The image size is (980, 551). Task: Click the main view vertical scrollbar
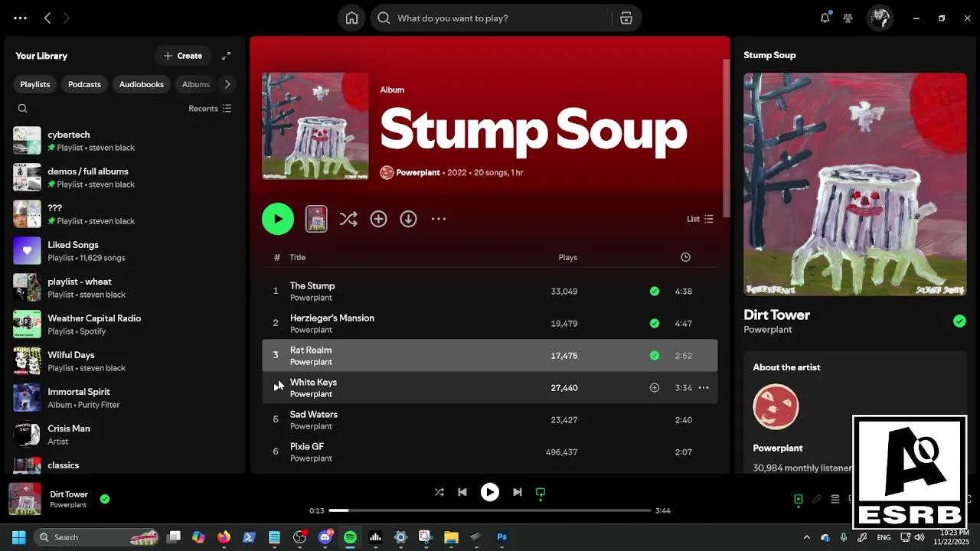(x=727, y=138)
